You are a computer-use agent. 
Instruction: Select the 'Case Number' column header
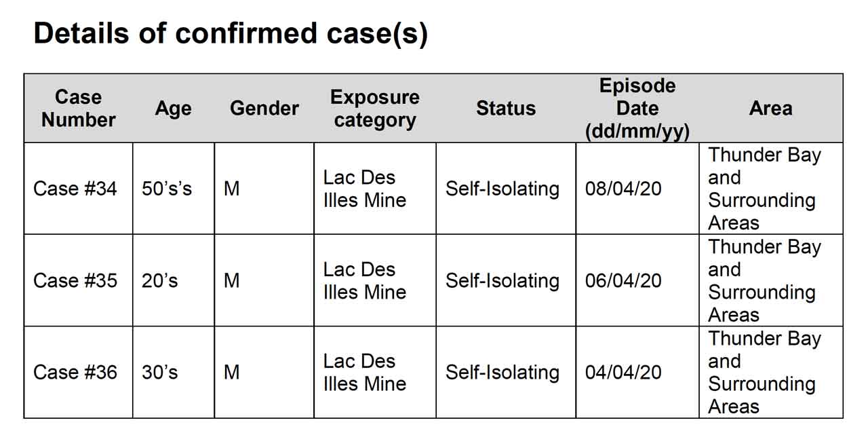tap(78, 109)
